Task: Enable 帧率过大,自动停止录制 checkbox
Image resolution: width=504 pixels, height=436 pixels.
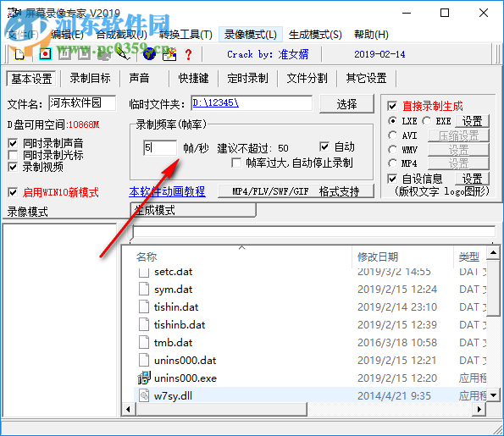Action: pos(236,163)
